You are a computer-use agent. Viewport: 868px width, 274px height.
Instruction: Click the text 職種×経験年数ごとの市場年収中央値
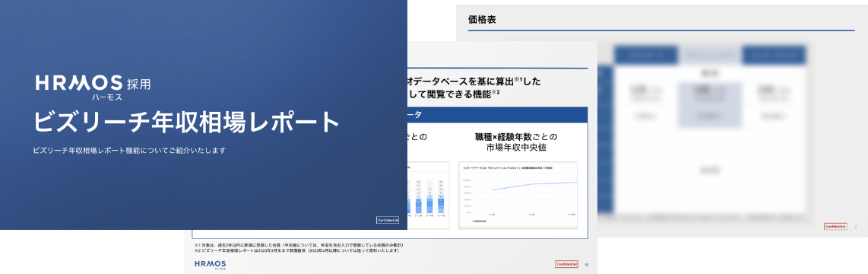pos(517,142)
